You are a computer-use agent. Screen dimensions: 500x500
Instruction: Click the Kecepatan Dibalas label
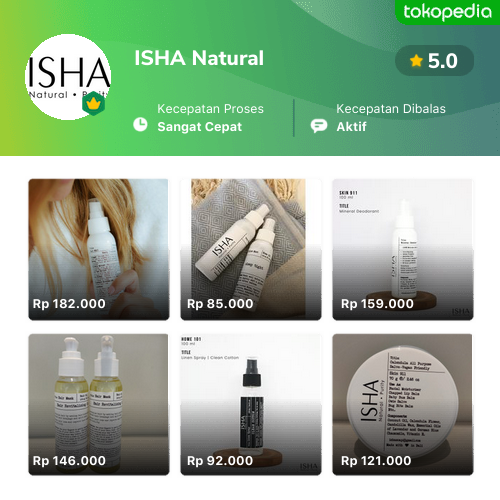[391, 109]
